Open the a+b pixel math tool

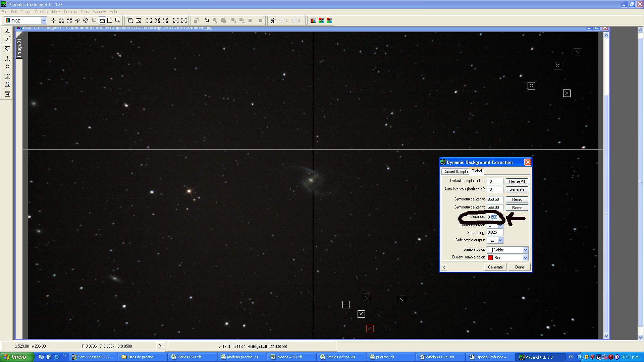tap(7, 94)
